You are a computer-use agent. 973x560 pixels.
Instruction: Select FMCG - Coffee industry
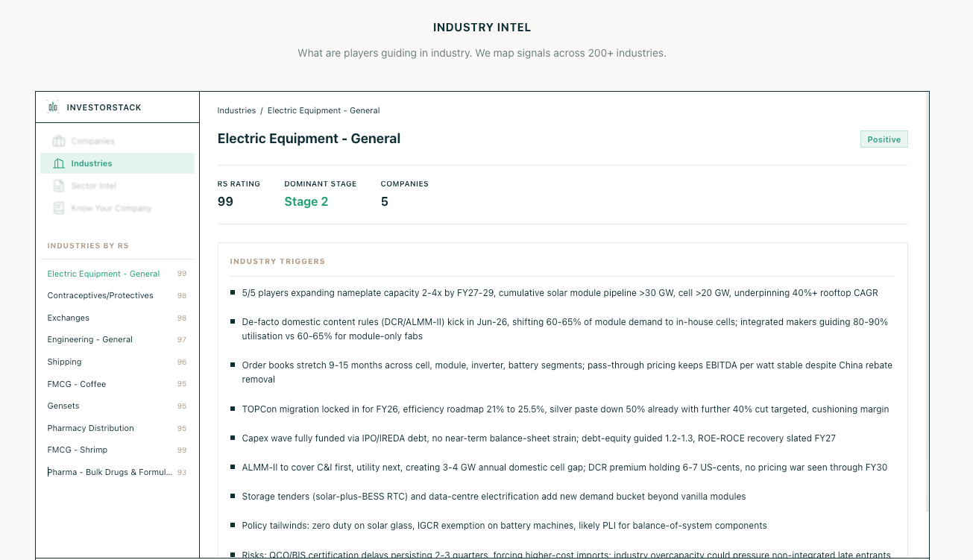tap(117, 384)
